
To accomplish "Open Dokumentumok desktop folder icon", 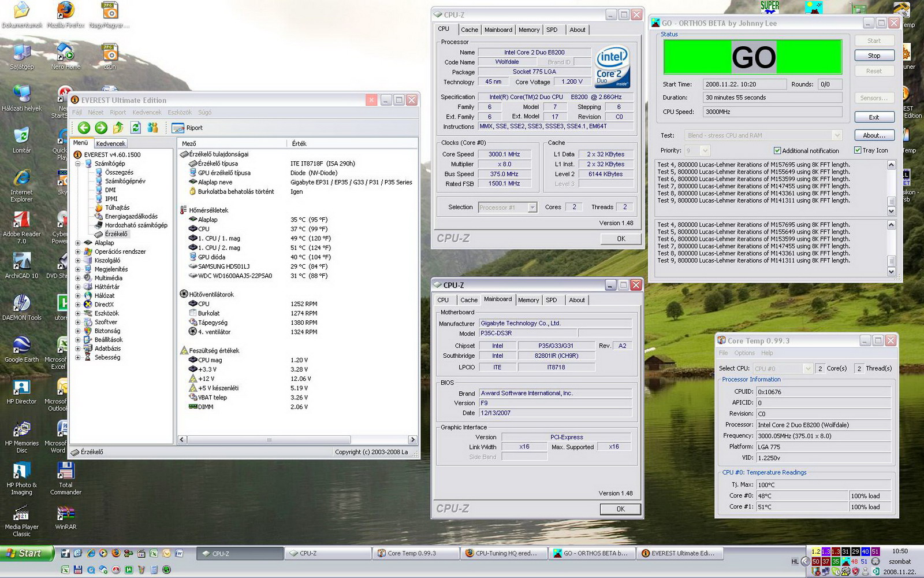I will 21,15.
